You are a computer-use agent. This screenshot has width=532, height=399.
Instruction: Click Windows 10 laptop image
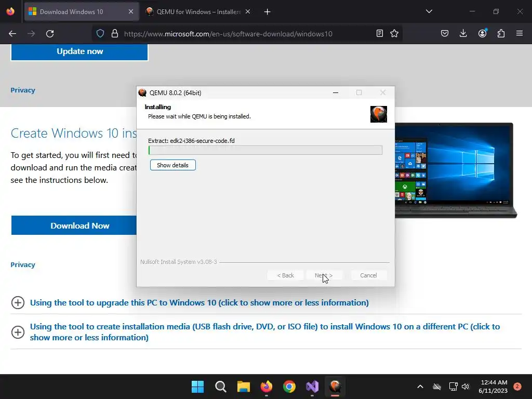coord(455,170)
